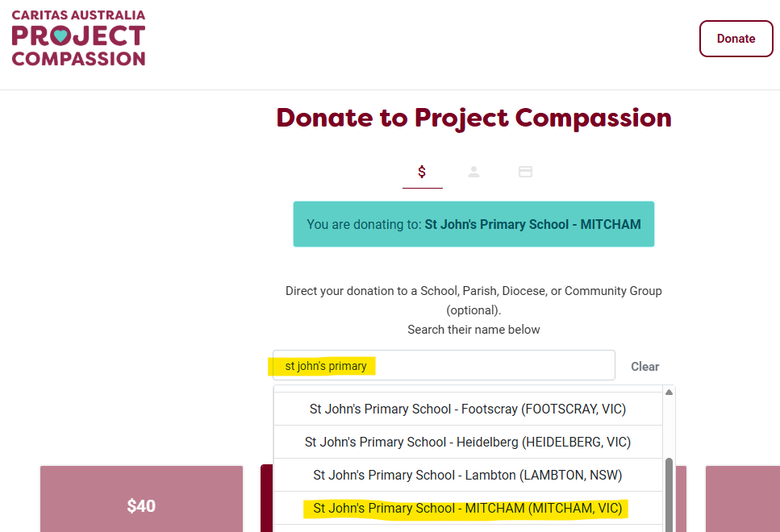Click the "Donate to Project Compassion" heading
This screenshot has height=532, width=780.
(473, 118)
